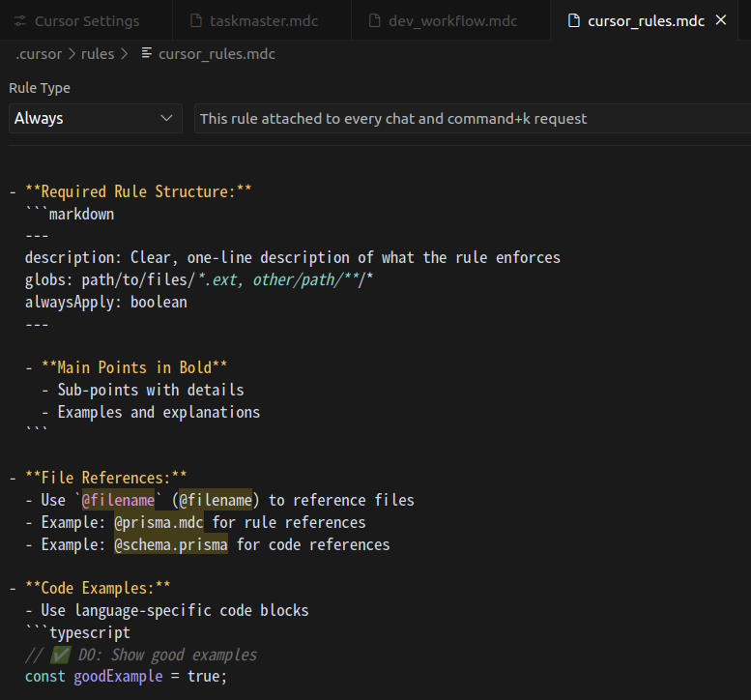Click the @prisma.mdc file reference
The image size is (751, 700).
pyautogui.click(x=159, y=522)
